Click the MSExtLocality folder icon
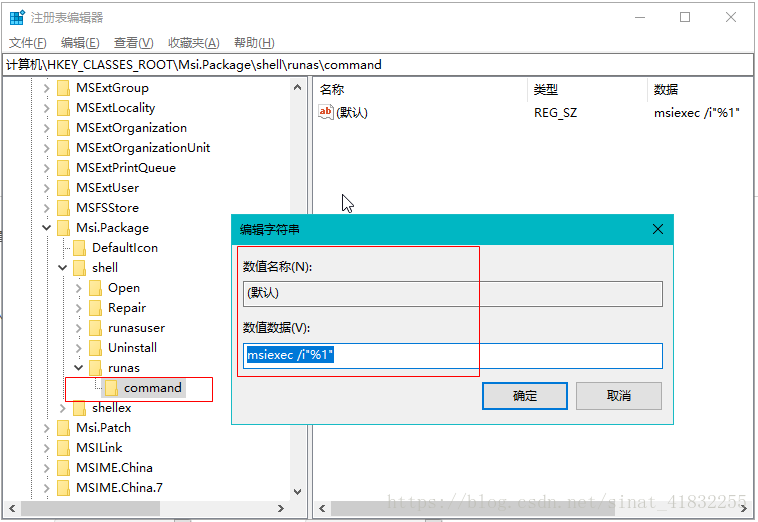This screenshot has height=522, width=758. click(x=63, y=108)
